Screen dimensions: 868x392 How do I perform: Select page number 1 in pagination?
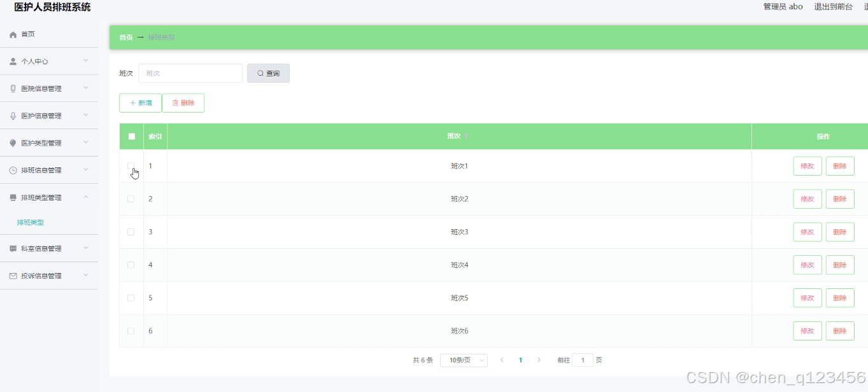coord(520,360)
